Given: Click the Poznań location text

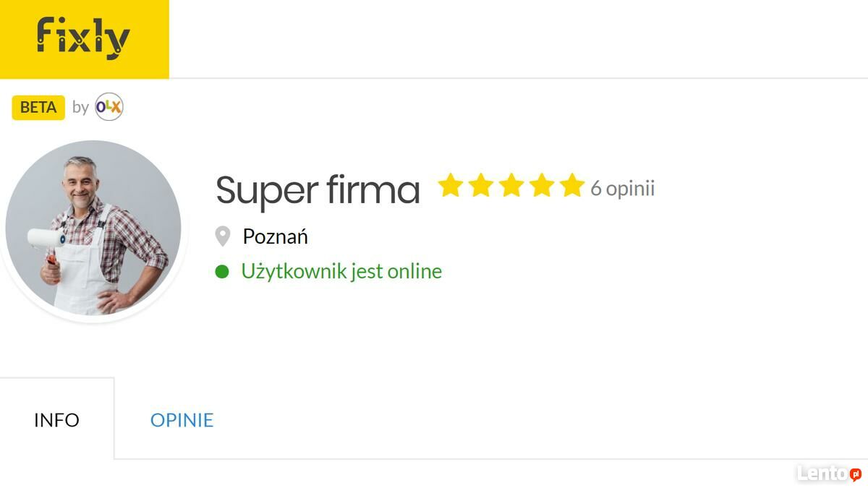Looking at the screenshot, I should pyautogui.click(x=275, y=236).
